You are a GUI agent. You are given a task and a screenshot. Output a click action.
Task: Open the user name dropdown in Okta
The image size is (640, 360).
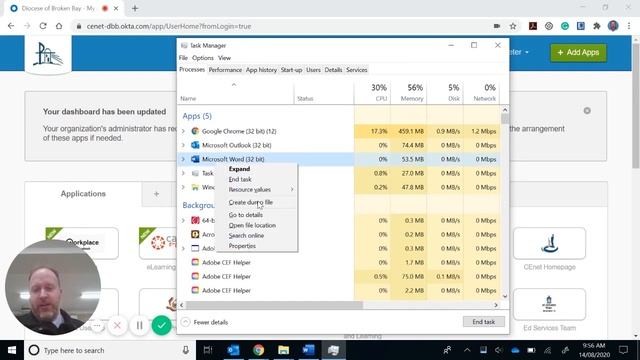(x=520, y=52)
